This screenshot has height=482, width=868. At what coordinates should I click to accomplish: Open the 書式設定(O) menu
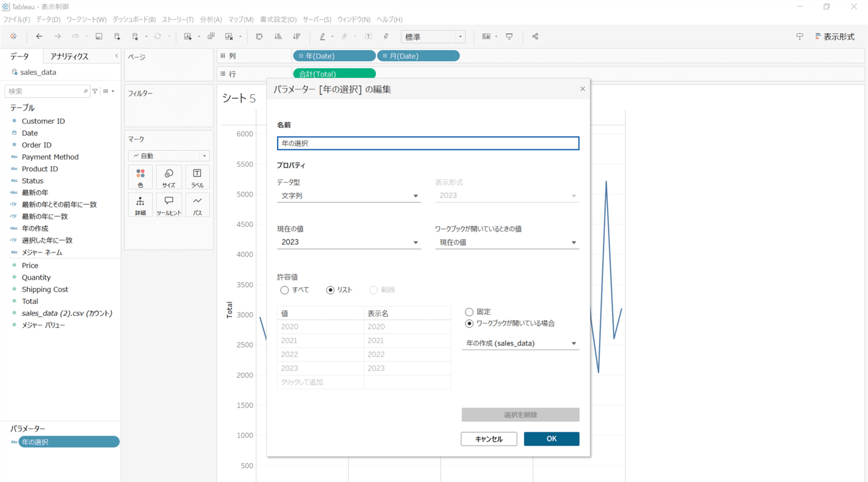pyautogui.click(x=278, y=20)
